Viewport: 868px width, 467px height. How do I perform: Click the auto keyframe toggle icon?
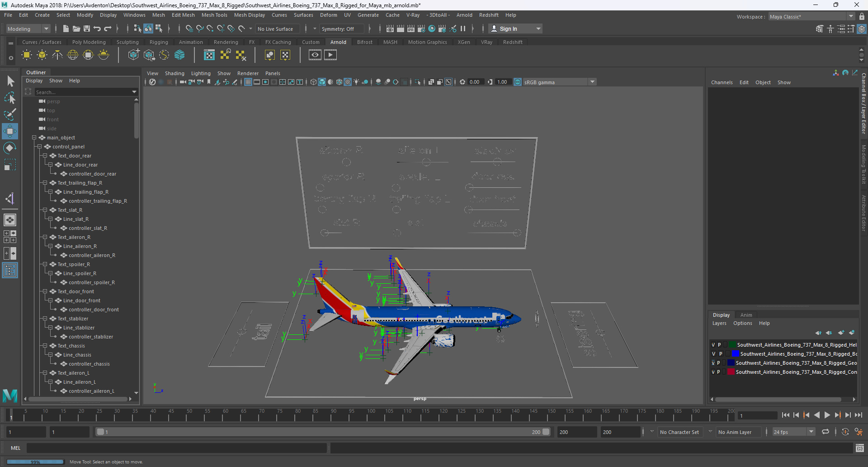(x=845, y=432)
